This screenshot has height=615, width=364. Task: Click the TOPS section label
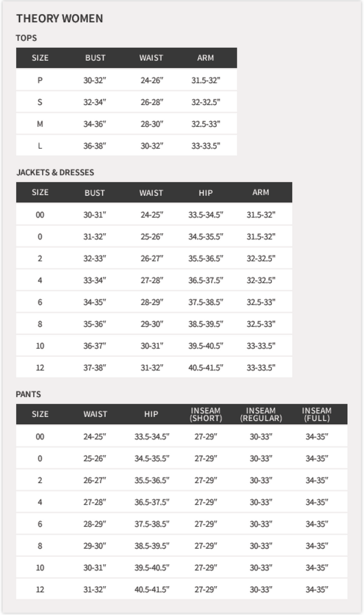(x=26, y=38)
